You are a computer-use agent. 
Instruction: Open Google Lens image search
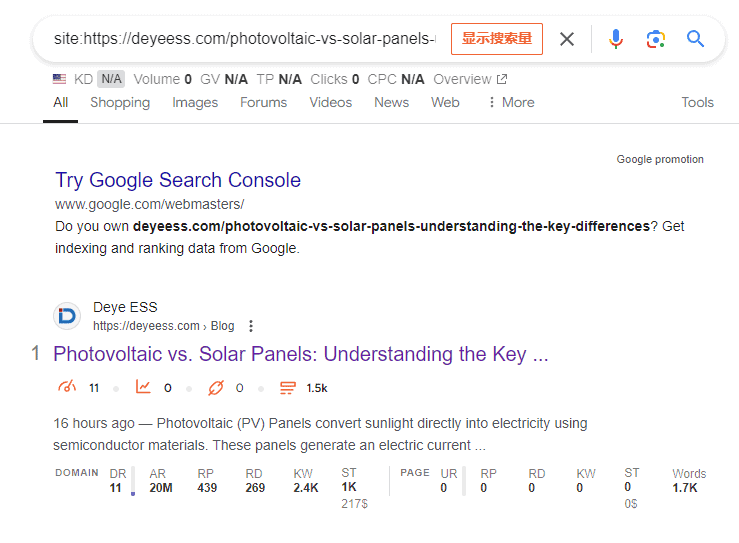(656, 39)
